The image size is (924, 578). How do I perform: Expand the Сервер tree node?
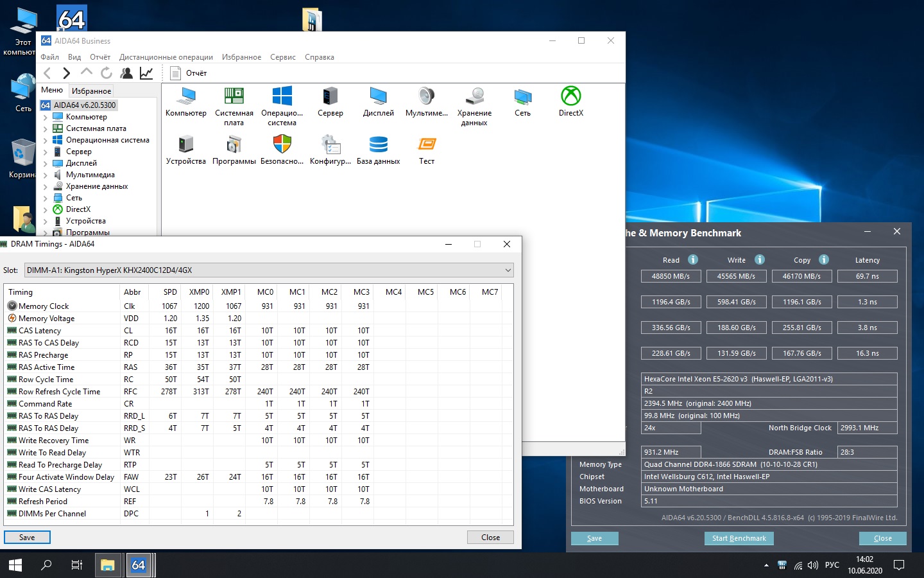(x=46, y=152)
